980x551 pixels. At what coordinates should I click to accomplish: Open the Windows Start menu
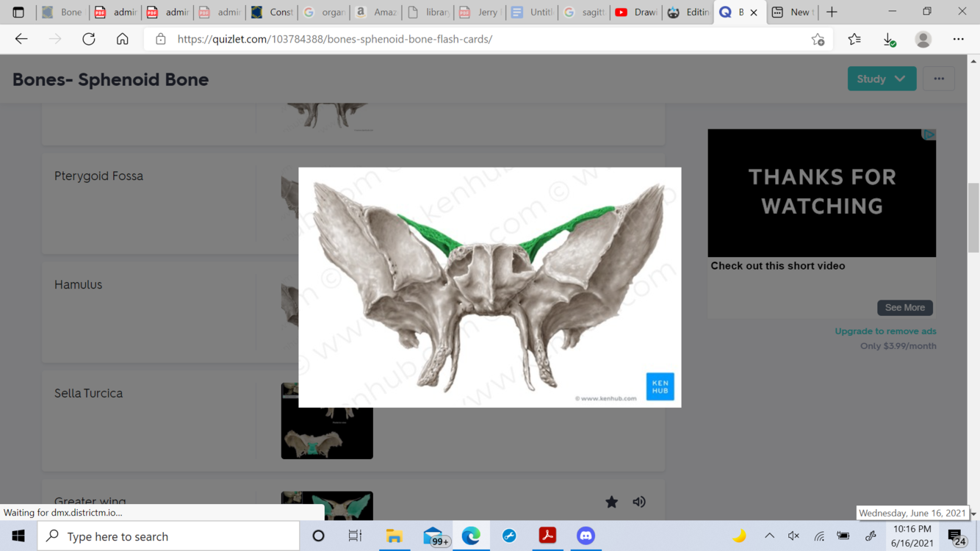tap(18, 536)
